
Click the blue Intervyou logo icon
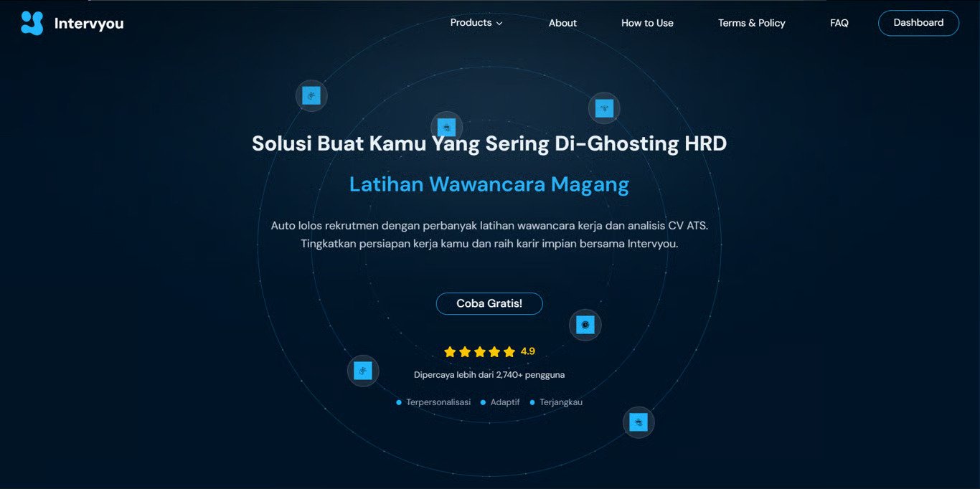coord(32,23)
